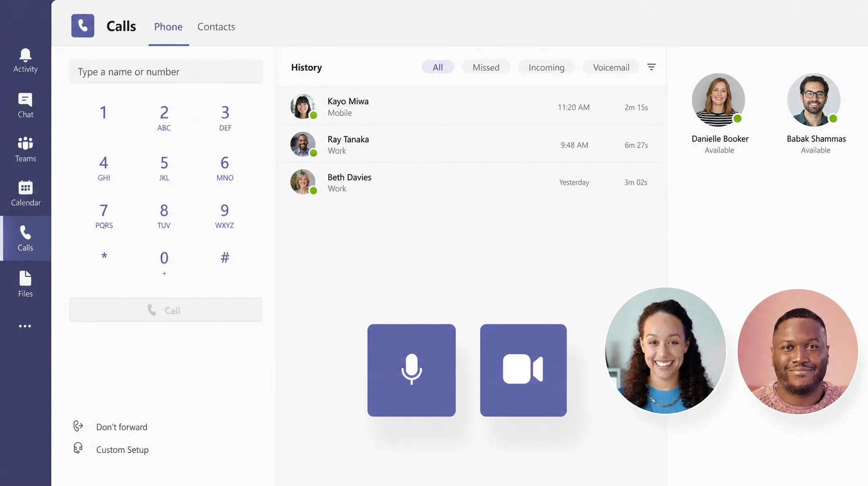This screenshot has width=868, height=486.
Task: Open Don't forward call setting
Action: (122, 427)
